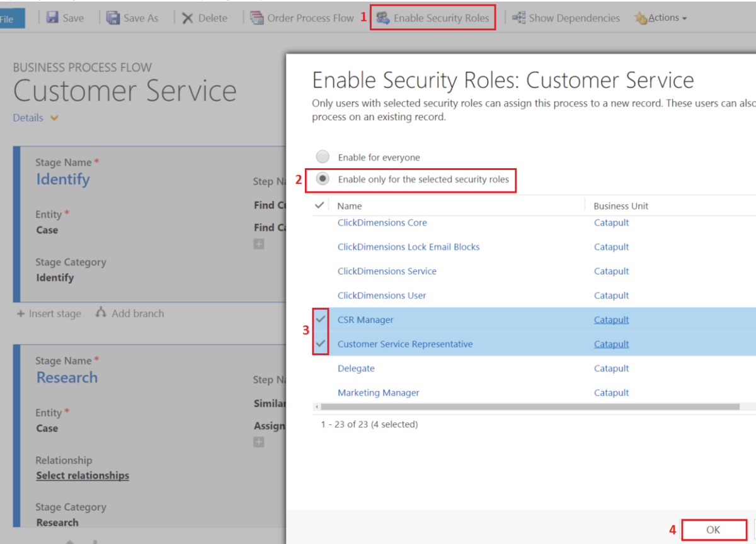Select Enable only for selected security roles
Screen dimensions: 756x544
(x=323, y=179)
